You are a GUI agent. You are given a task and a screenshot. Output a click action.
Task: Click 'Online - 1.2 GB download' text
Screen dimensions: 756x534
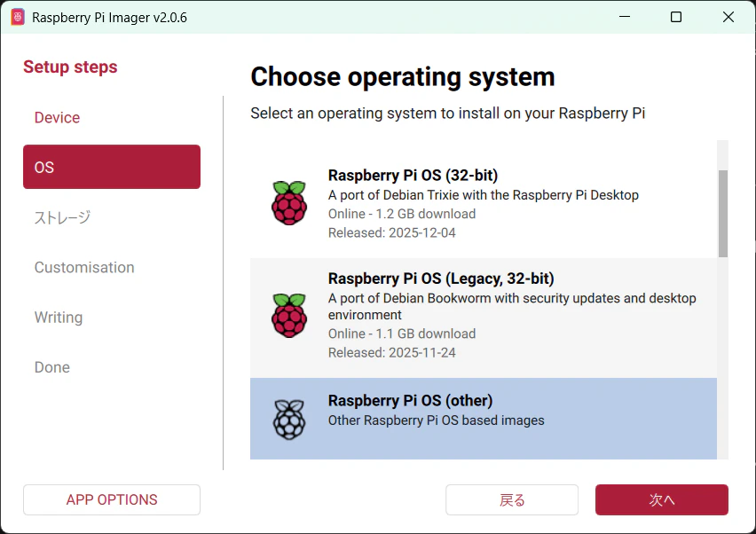pyautogui.click(x=402, y=214)
